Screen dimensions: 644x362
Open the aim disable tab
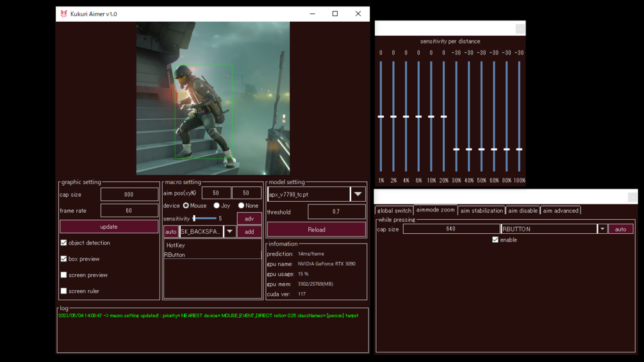coord(523,211)
